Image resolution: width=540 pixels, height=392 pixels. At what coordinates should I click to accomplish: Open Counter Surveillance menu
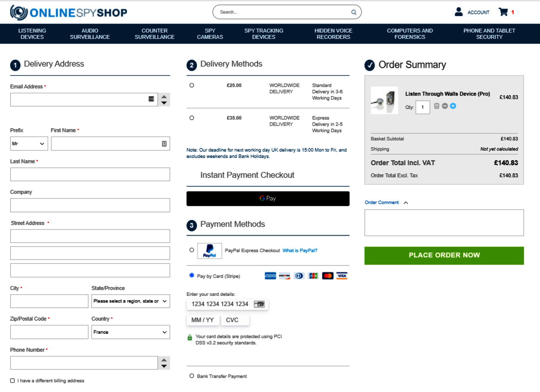coord(154,34)
